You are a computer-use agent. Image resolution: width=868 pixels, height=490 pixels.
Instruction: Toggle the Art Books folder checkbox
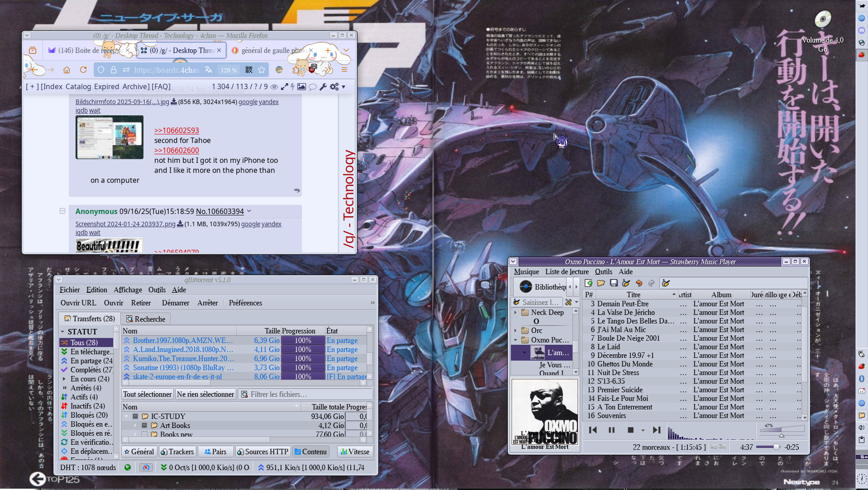(x=144, y=425)
